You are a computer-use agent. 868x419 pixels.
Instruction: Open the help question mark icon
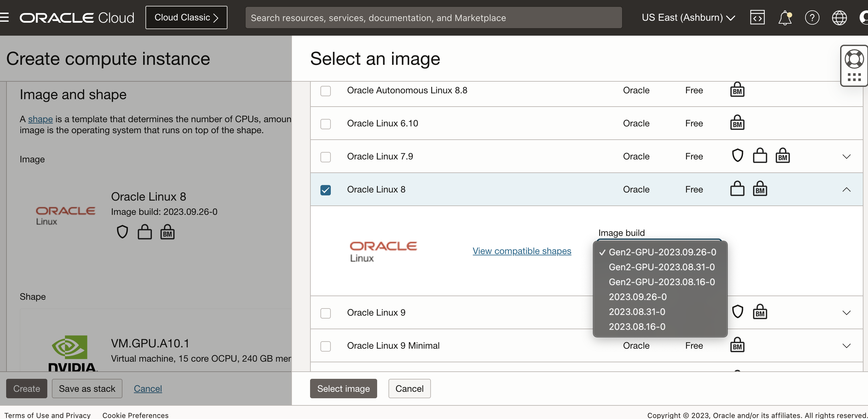tap(812, 17)
